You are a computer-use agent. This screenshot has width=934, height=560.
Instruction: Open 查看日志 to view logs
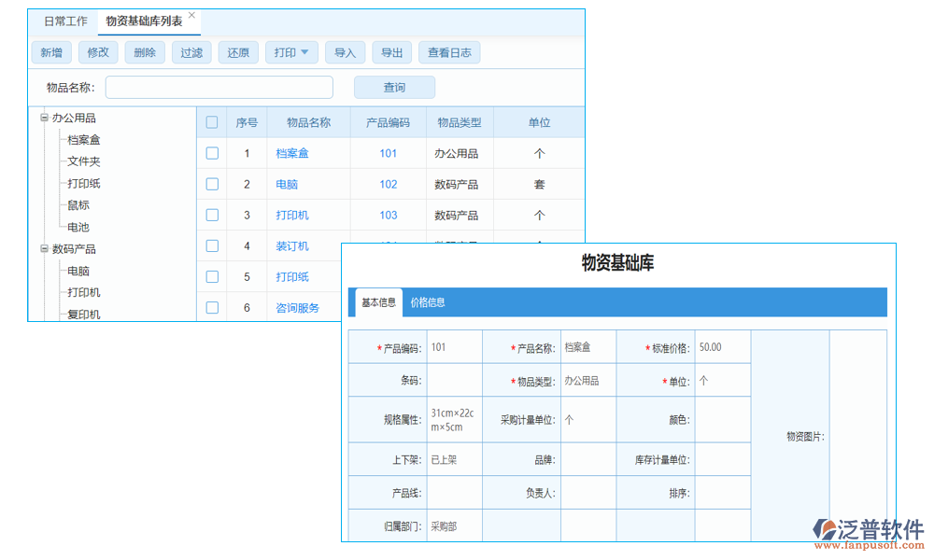[449, 52]
